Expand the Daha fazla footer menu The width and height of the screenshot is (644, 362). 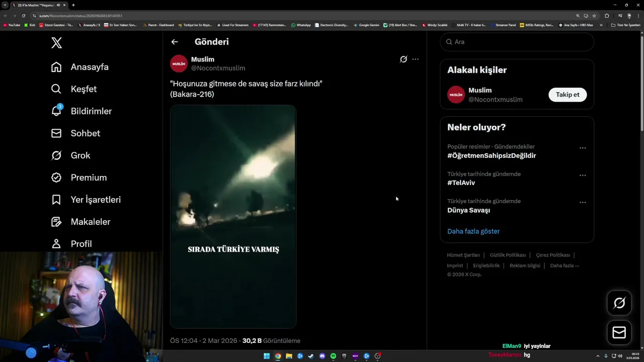[565, 265]
